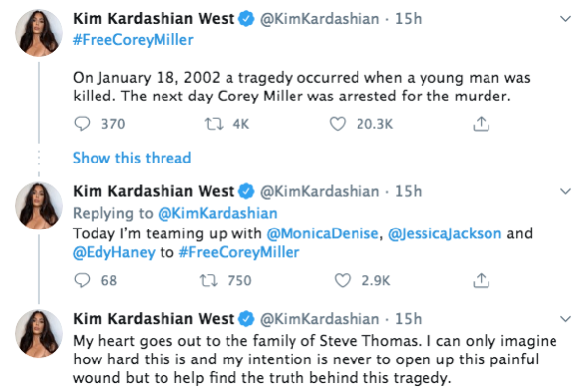Open the first tweet's profile picture
586x392 pixels.
point(38,33)
